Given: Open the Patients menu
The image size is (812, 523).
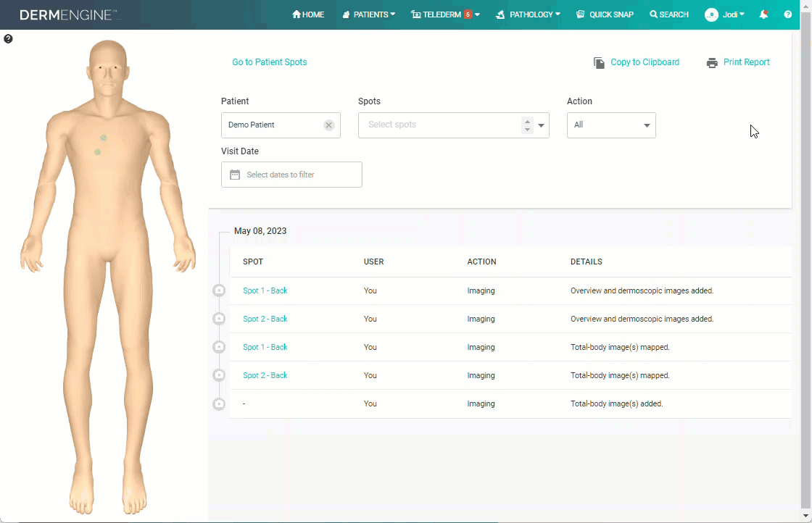Looking at the screenshot, I should point(368,14).
